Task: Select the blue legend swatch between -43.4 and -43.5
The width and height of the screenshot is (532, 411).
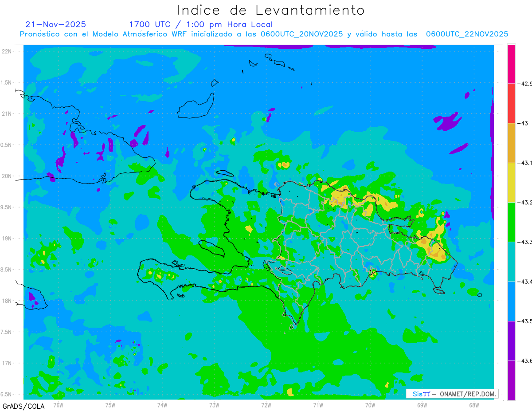Action: coord(511,301)
